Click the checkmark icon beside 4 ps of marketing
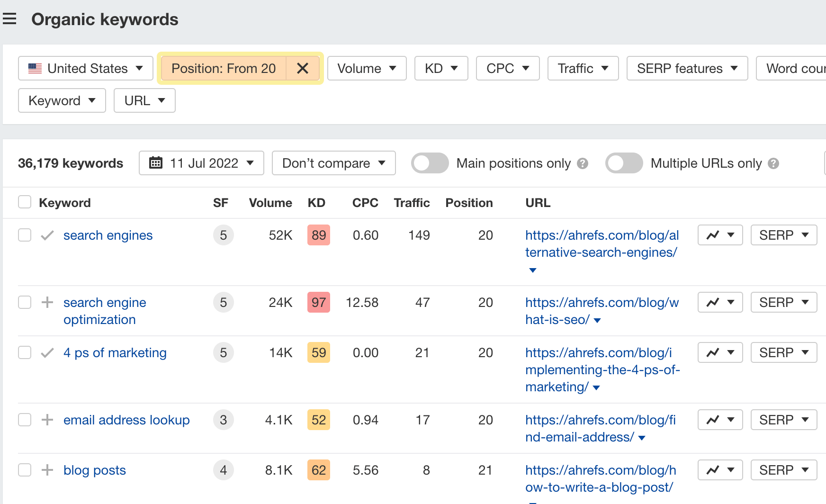The height and width of the screenshot is (504, 826). 47,352
